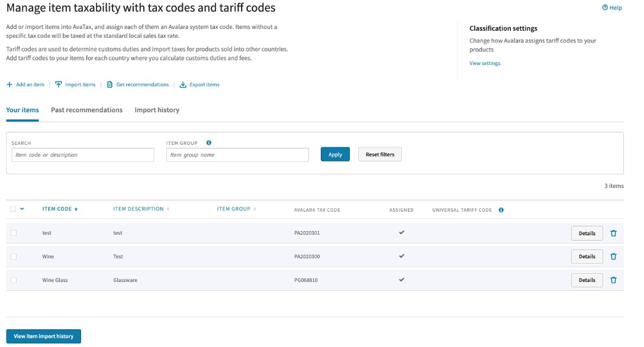Click the 'Test' description cell in Wine row
Viewport: 644px width, 347px height.
click(x=118, y=257)
